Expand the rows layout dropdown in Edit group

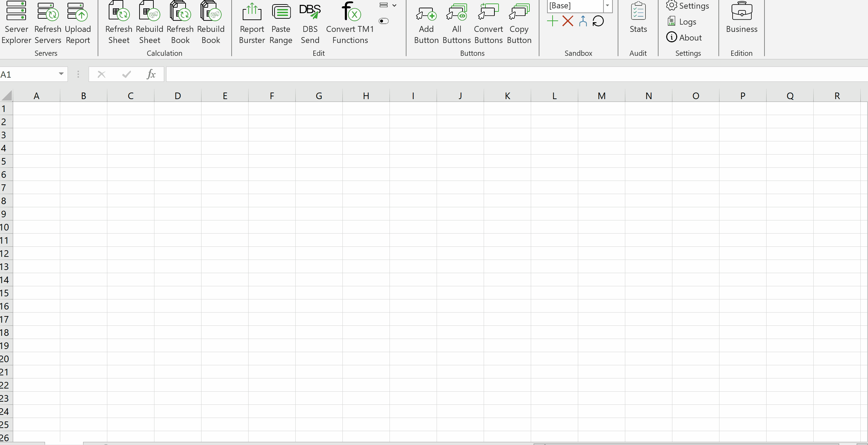pos(394,6)
